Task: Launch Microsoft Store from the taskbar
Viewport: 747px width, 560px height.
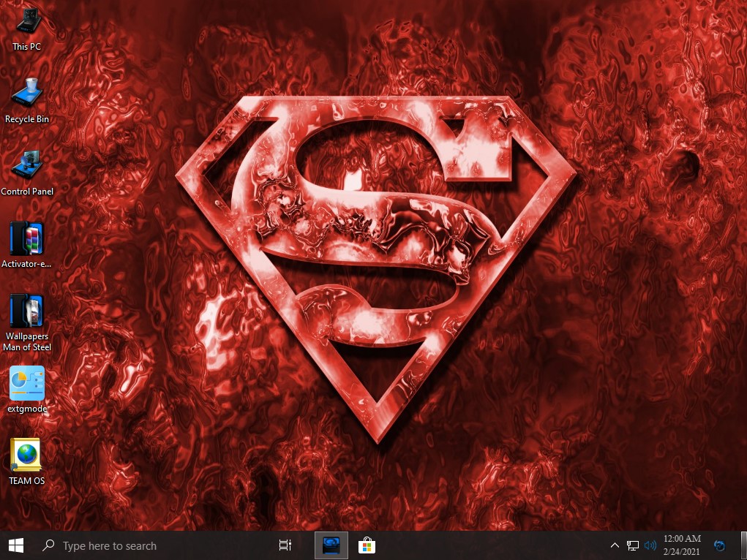Action: (367, 545)
